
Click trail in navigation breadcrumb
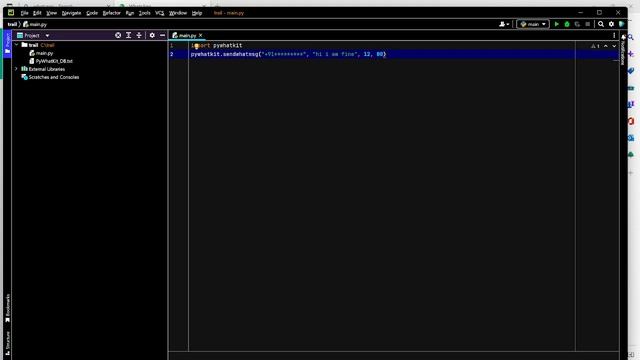12,24
